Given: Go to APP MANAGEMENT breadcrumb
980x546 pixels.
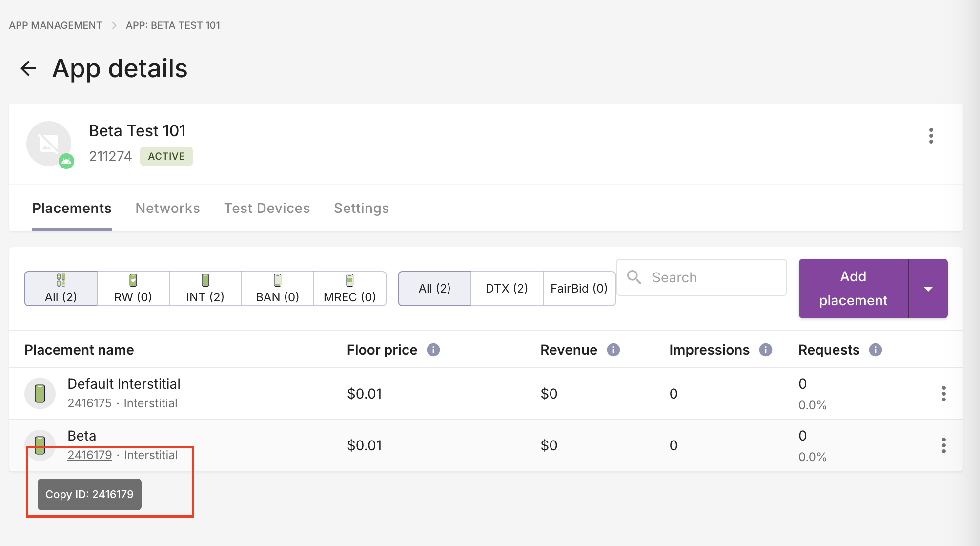Looking at the screenshot, I should point(56,25).
